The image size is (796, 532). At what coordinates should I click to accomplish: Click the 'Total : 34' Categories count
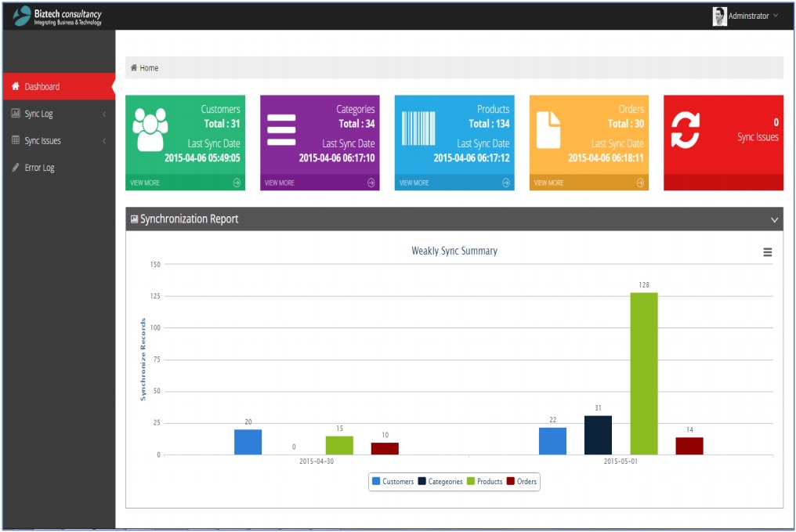click(356, 123)
